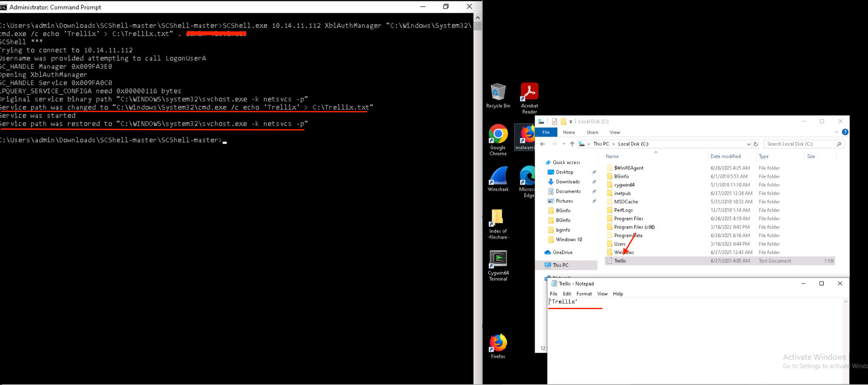Click the drive icon in Explorer address bar

tap(582, 144)
